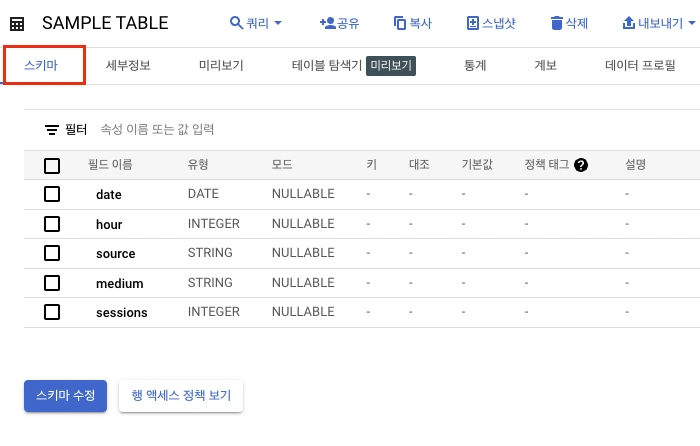The image size is (700, 446).
Task: Expand the 내보내기 dropdown arrow
Action: (x=692, y=23)
